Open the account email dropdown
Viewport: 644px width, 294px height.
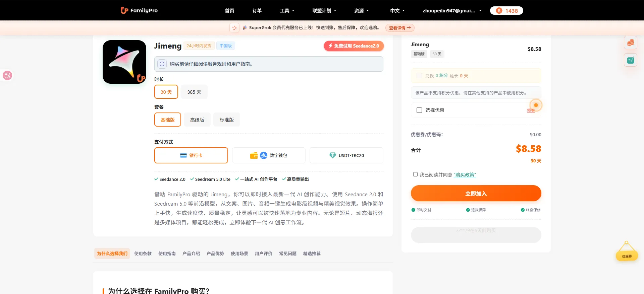point(452,11)
